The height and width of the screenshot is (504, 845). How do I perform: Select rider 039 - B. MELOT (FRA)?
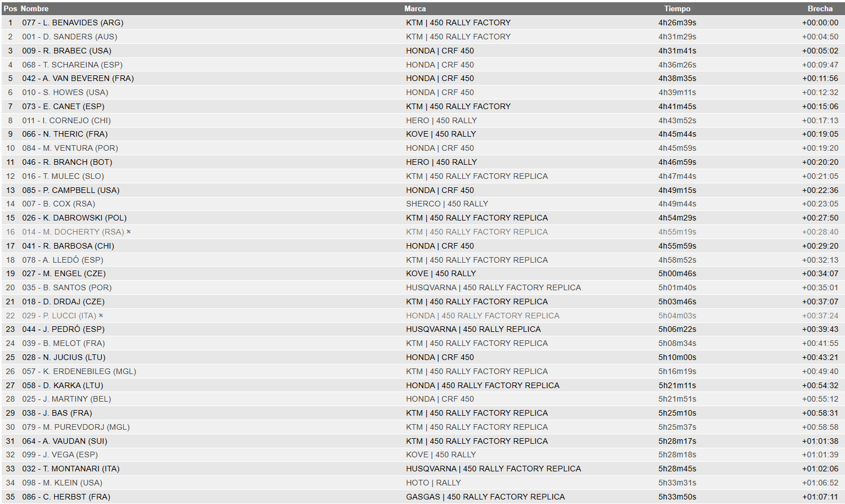click(64, 343)
